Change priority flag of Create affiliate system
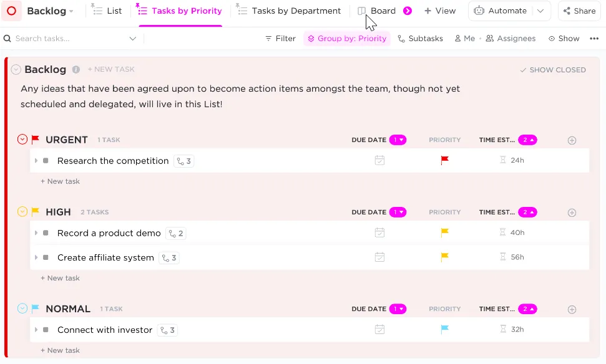This screenshot has width=606, height=364. [445, 257]
